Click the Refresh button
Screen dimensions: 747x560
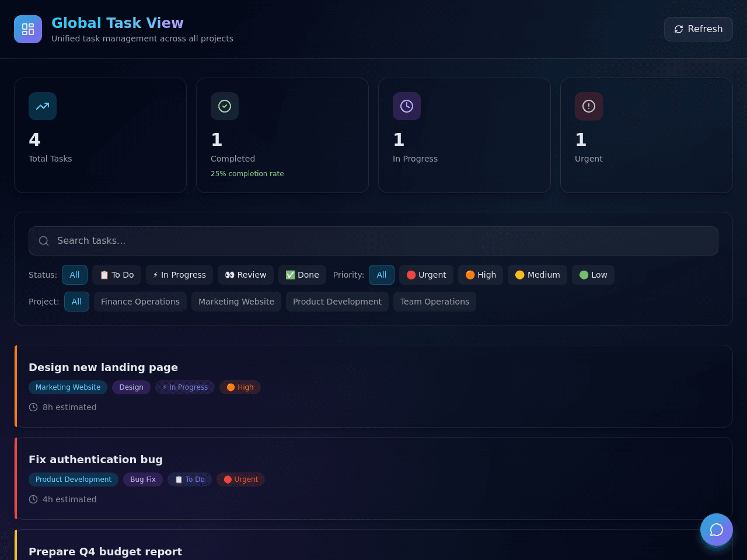pos(698,29)
